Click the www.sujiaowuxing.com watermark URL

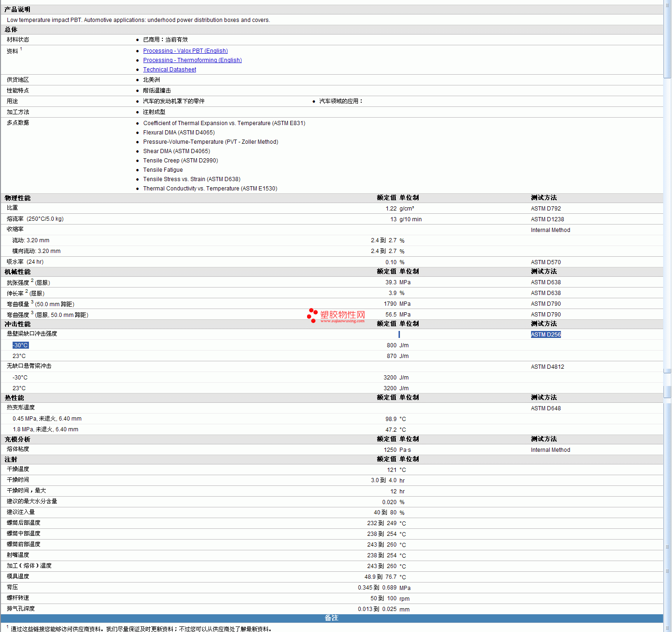342,321
